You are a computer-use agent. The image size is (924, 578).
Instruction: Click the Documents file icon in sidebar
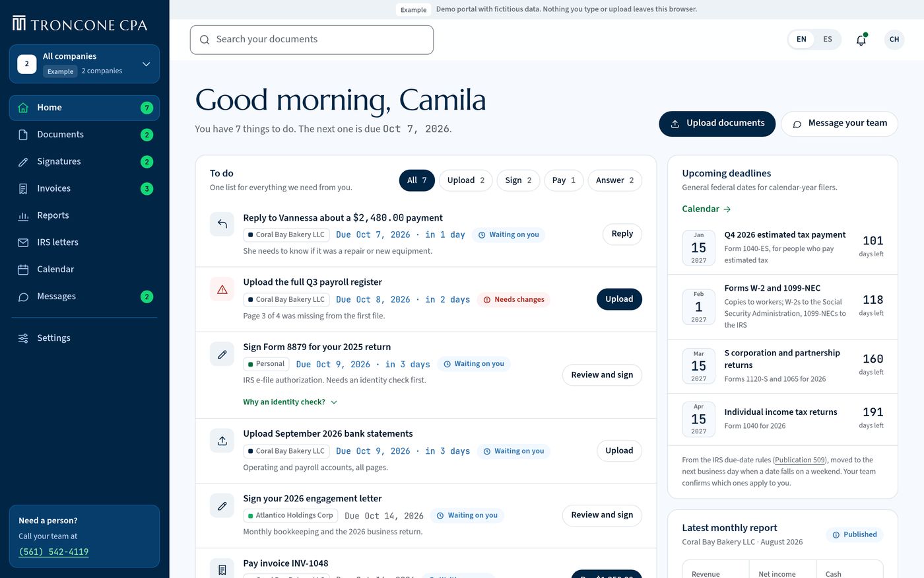coord(23,135)
